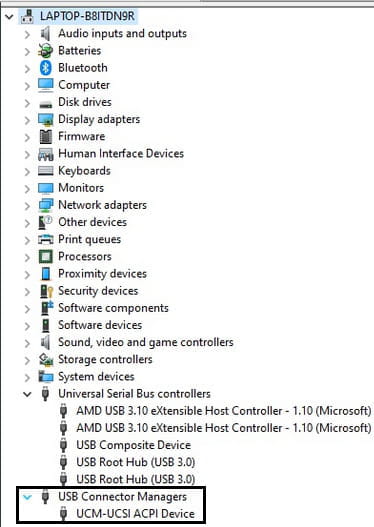Collapse the USB Connector Managers node
Screen dimensions: 374x527
[x=27, y=497]
